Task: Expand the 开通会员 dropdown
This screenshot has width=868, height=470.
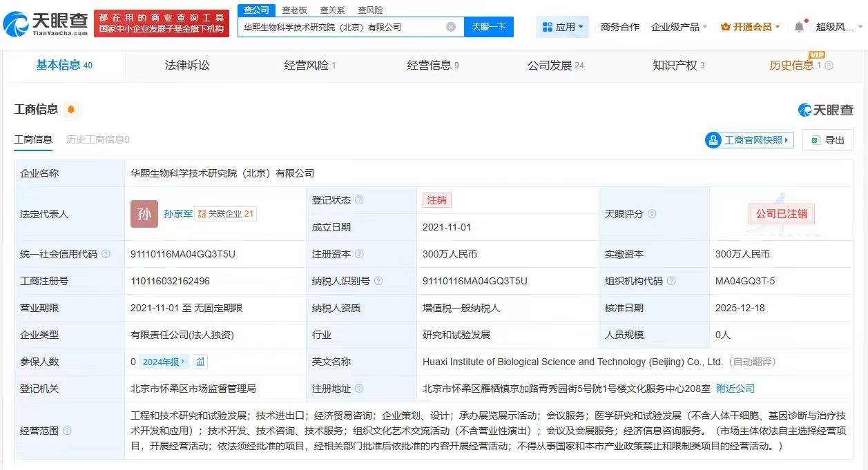Action: click(x=750, y=27)
